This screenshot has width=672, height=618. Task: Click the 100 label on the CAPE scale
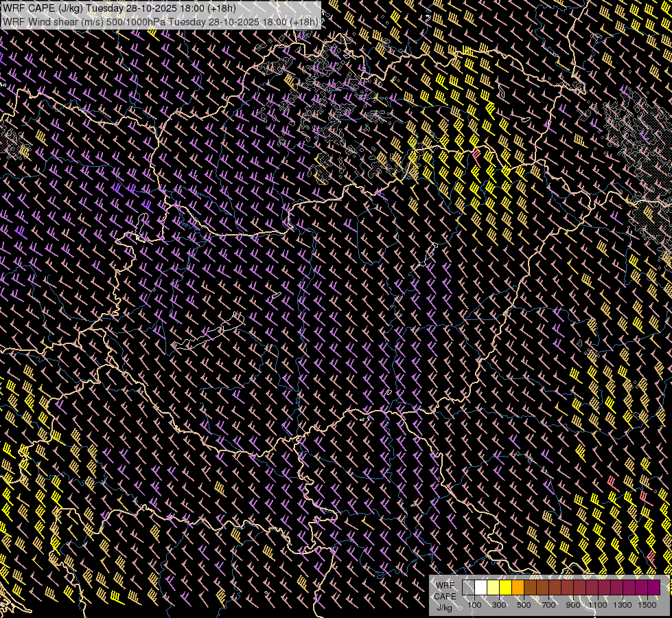[474, 604]
